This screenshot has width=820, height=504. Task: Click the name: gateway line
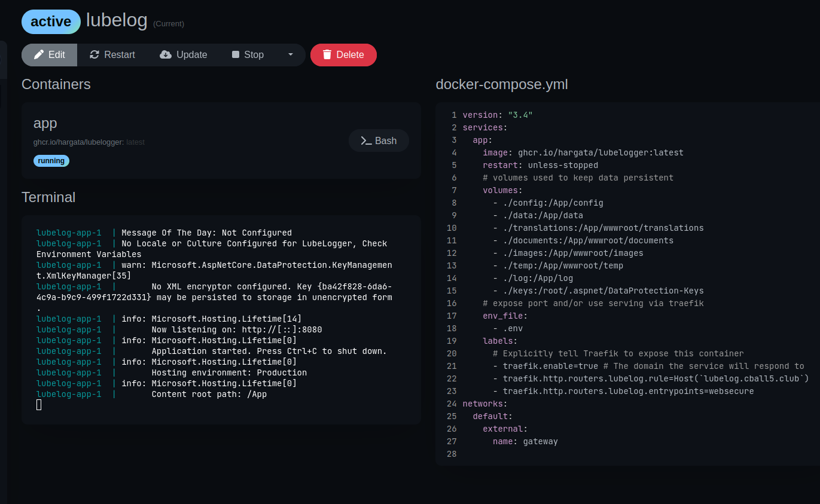point(525,441)
